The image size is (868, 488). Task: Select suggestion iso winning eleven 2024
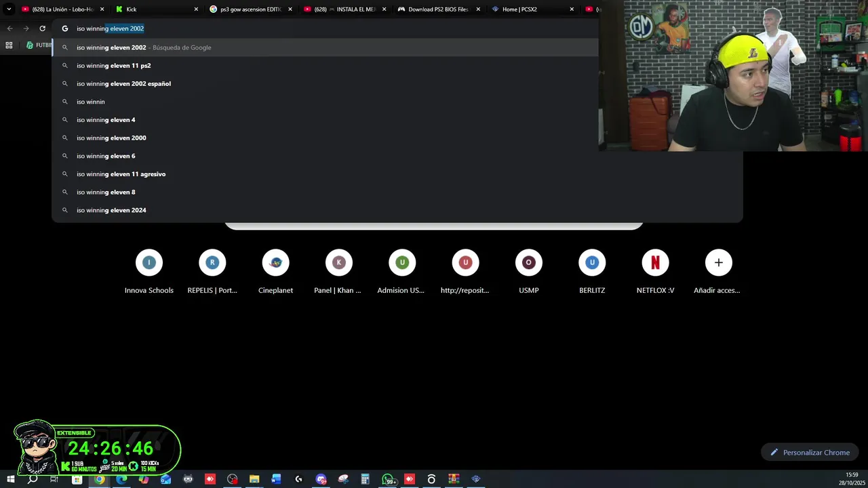[x=397, y=210]
